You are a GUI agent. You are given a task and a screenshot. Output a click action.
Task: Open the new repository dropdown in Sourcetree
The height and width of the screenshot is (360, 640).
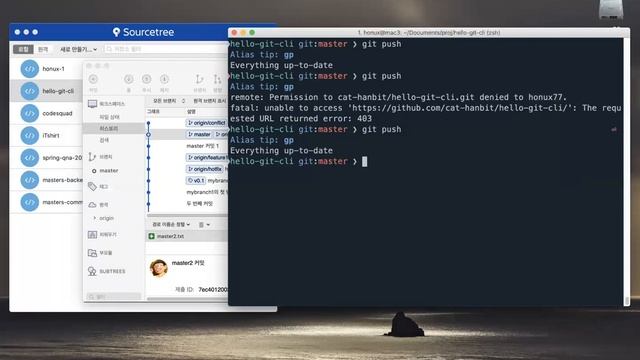(78, 49)
